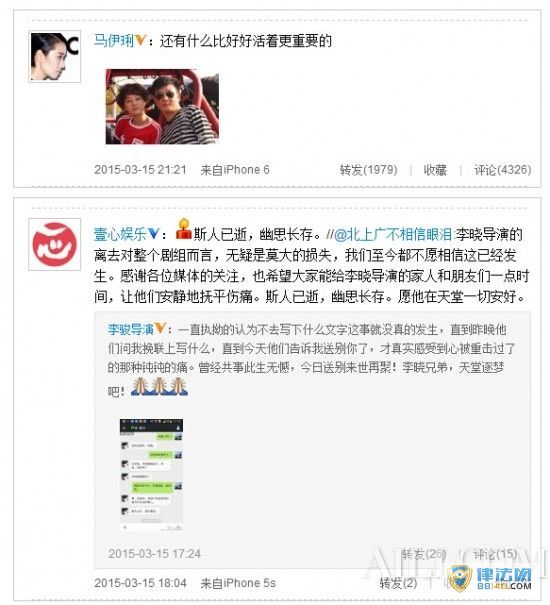Click the verified V badge next to 马伊琍
The width and height of the screenshot is (550, 605).
click(140, 40)
